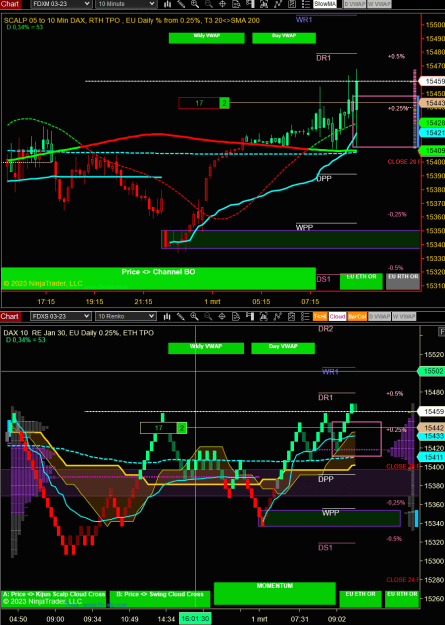Toggle D VWAP in the top chart toolbar
The image size is (445, 625).
(x=354, y=4)
